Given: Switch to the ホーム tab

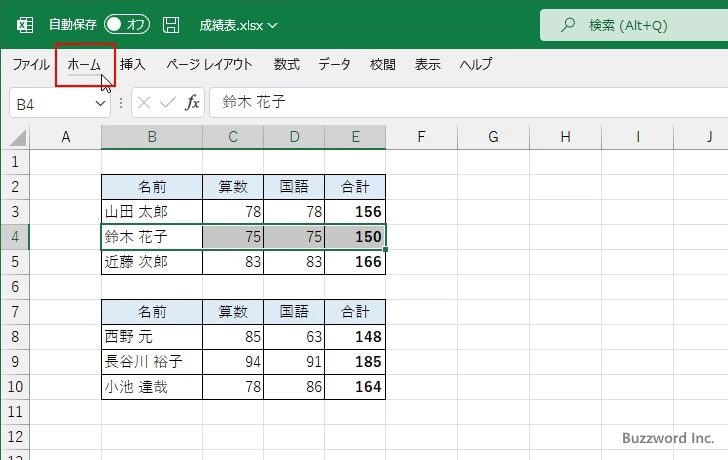Looking at the screenshot, I should click(x=84, y=64).
